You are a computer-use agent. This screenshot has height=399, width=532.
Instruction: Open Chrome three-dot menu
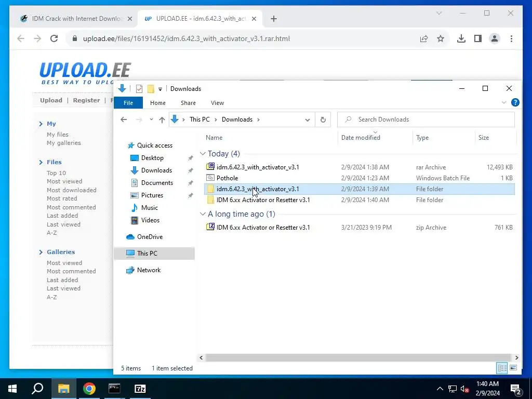(511, 38)
